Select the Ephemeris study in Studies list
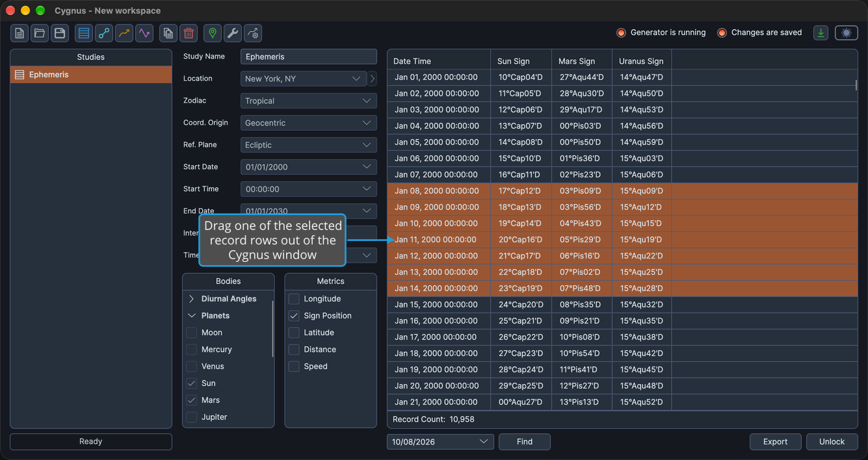This screenshot has width=868, height=460. (x=91, y=75)
